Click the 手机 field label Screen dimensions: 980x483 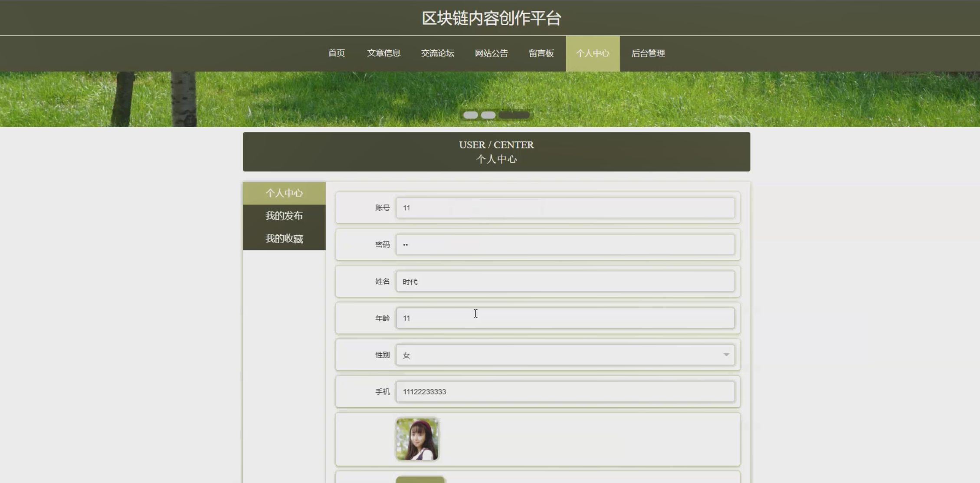382,391
